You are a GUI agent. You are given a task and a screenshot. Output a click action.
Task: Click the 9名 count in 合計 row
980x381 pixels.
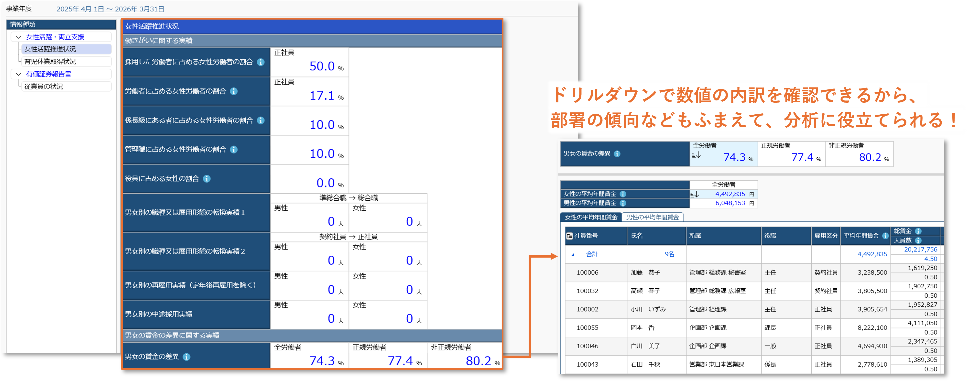tap(669, 254)
